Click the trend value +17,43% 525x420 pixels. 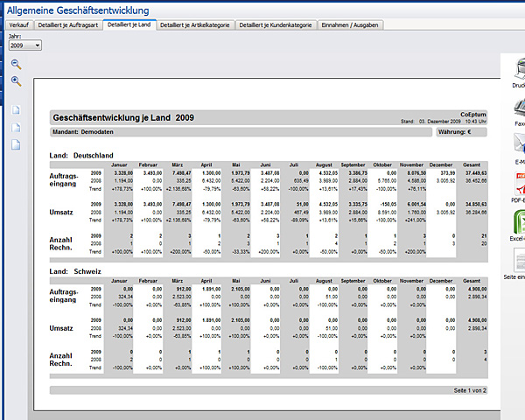[x=358, y=189]
